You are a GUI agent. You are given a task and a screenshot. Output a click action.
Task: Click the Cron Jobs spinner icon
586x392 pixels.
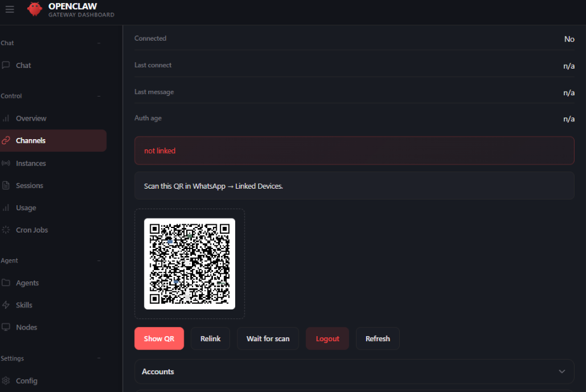click(x=6, y=230)
